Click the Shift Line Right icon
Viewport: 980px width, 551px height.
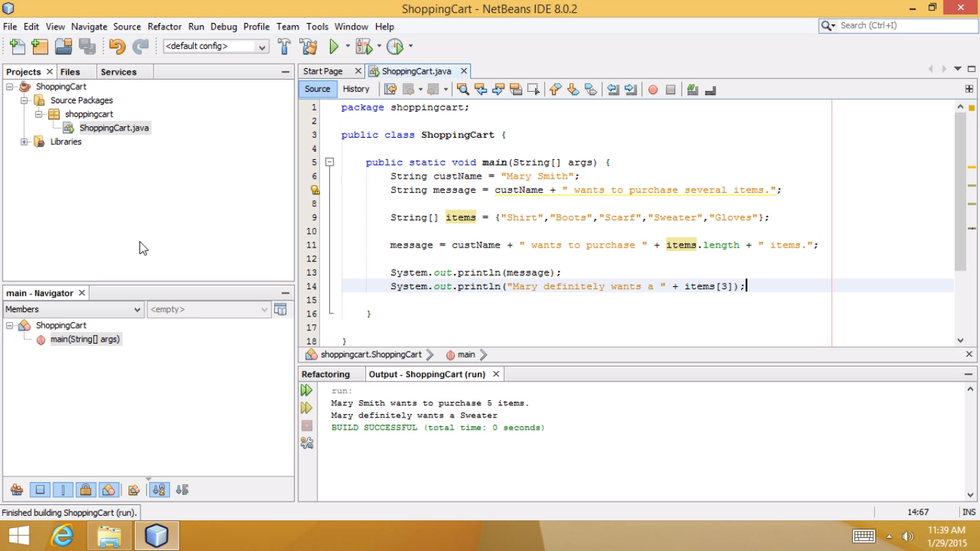tap(631, 90)
